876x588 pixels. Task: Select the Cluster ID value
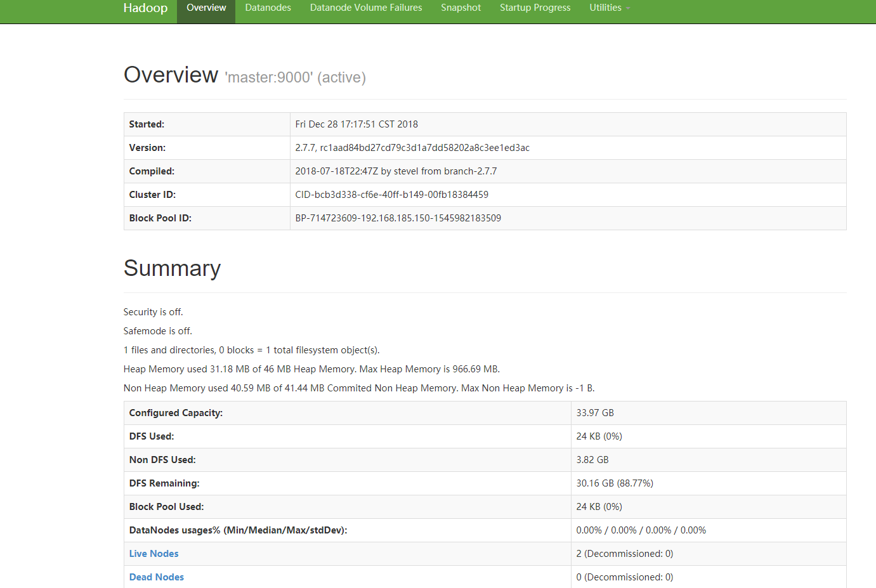point(392,195)
